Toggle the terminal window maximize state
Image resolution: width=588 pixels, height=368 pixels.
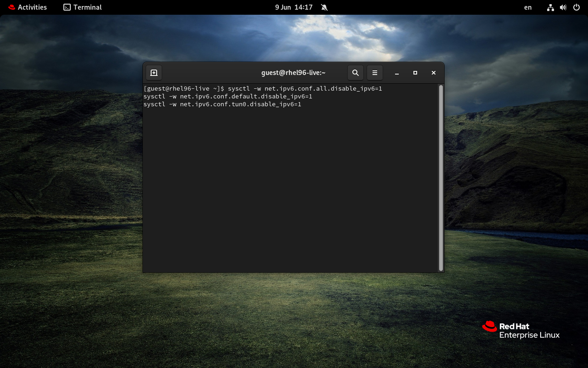pos(415,72)
